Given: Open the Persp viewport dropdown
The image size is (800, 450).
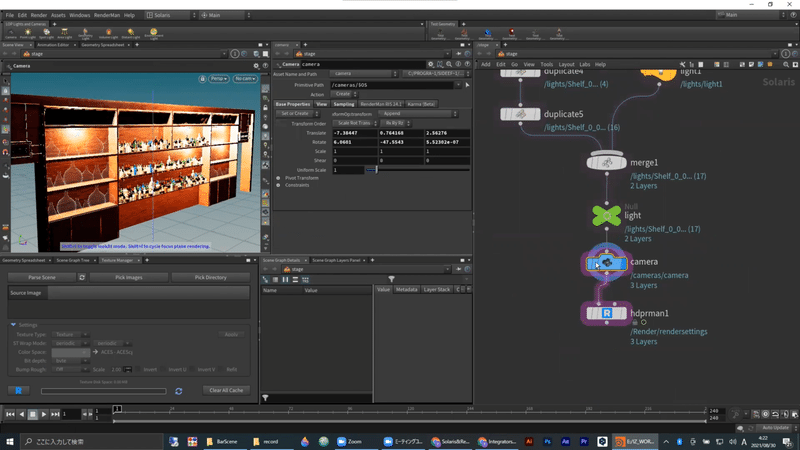Looking at the screenshot, I should (x=219, y=78).
